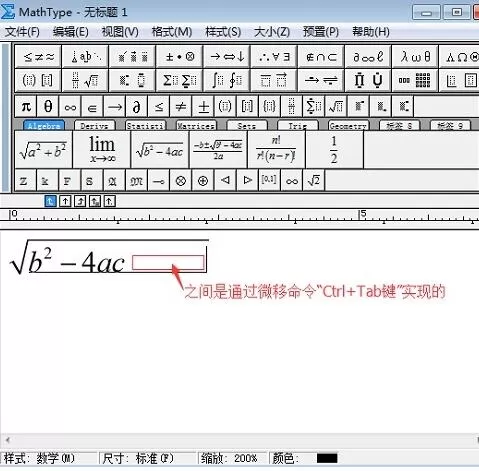Open the subscript and superscript templates palette
The width and height of the screenshot is (479, 471).
click(x=132, y=80)
